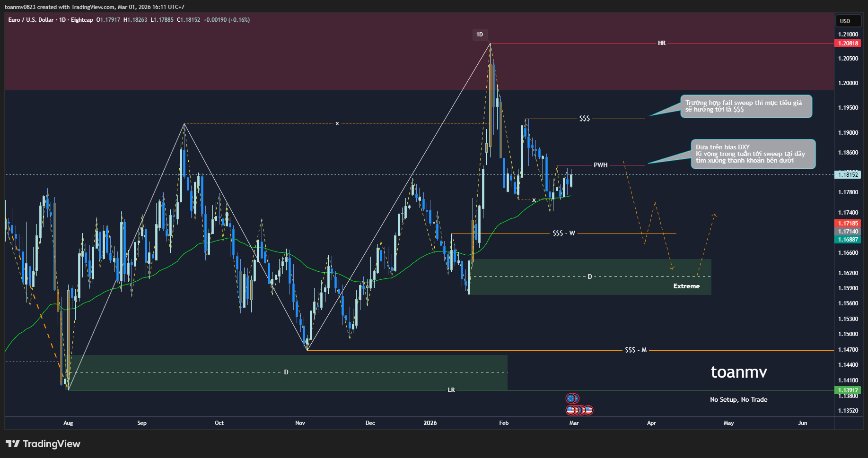The height and width of the screenshot is (458, 868).
Task: Click the Feb label on the time axis
Action: pos(504,423)
